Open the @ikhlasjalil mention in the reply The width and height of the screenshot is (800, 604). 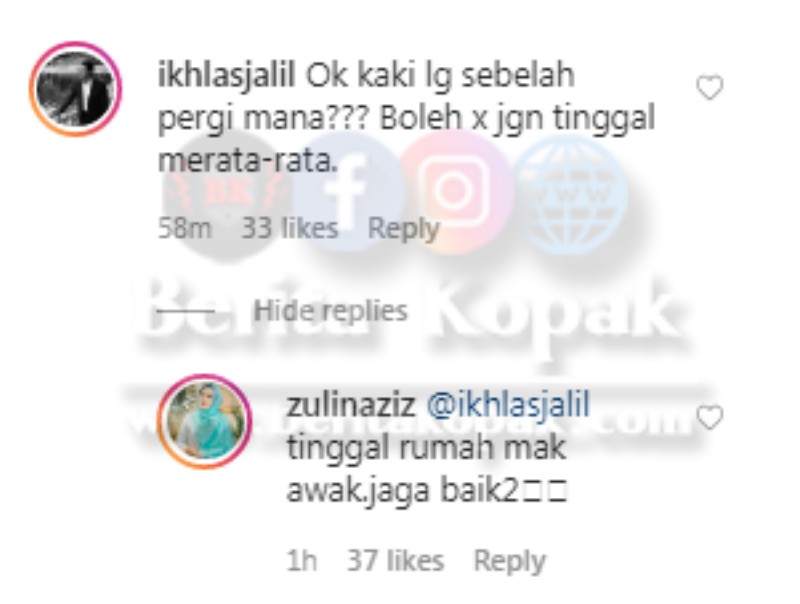(508, 406)
